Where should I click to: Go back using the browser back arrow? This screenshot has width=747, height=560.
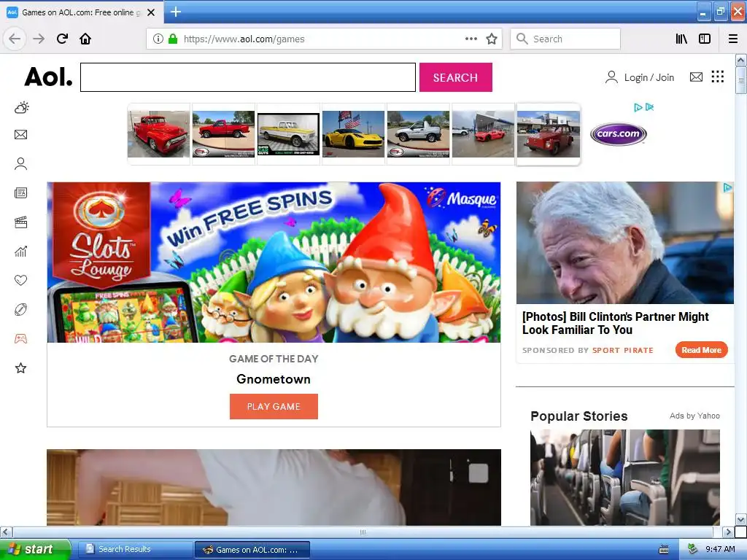[x=15, y=39]
